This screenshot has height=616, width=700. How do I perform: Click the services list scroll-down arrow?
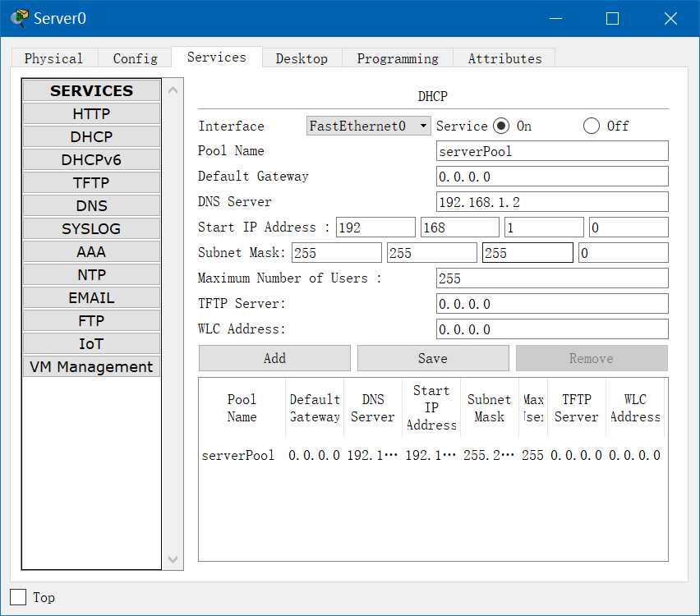point(173,559)
